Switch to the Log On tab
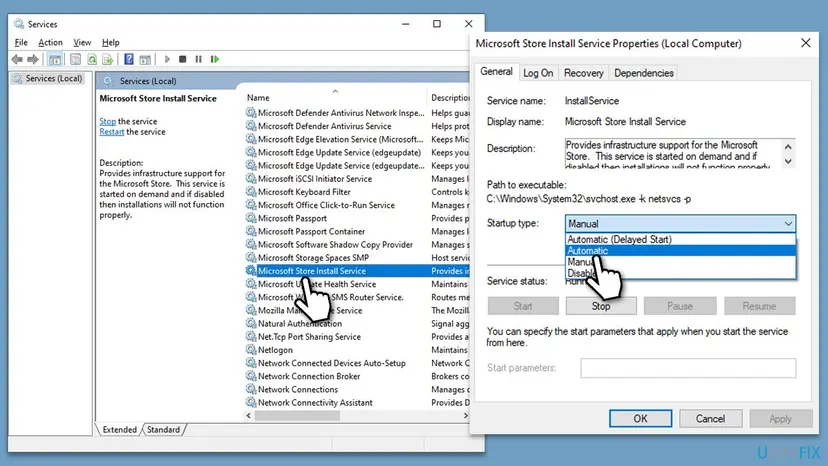The image size is (828, 466). click(x=538, y=73)
